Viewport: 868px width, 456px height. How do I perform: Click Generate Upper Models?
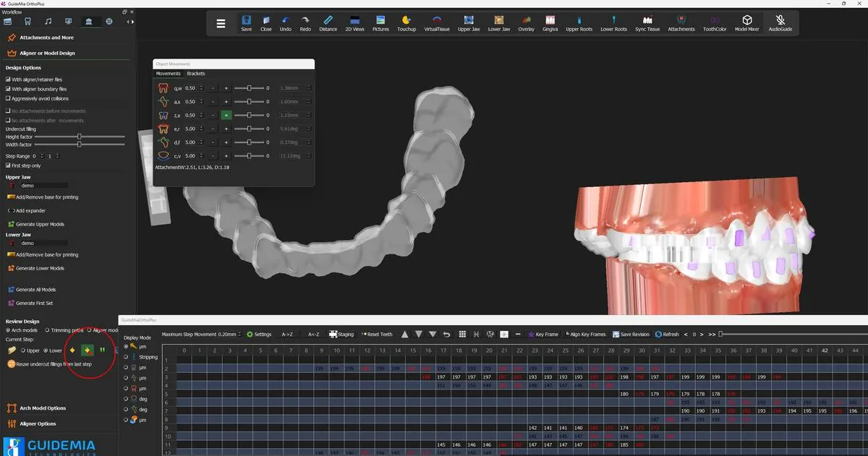[x=35, y=224]
